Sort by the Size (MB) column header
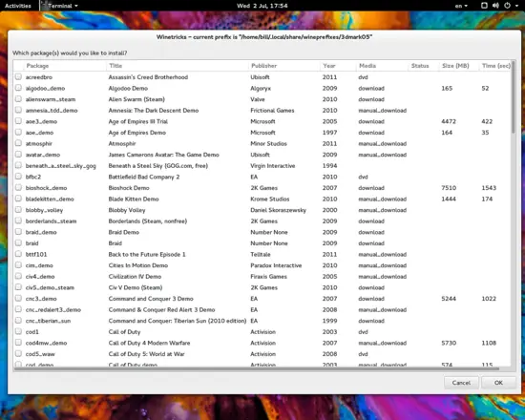 pyautogui.click(x=459, y=66)
